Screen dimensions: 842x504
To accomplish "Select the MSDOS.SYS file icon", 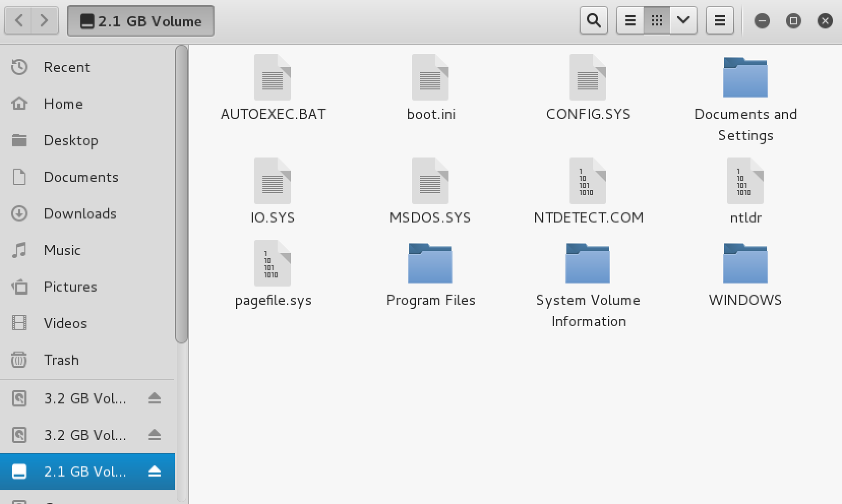I will [x=430, y=181].
